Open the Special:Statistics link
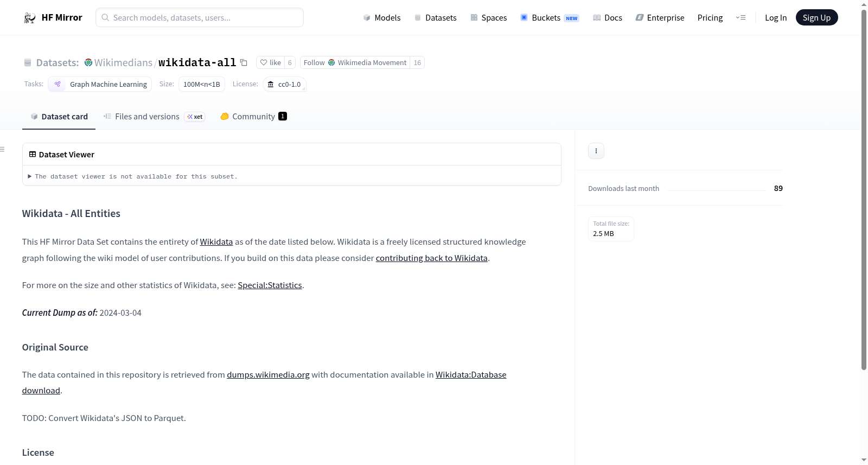This screenshot has width=868, height=465. point(270,285)
